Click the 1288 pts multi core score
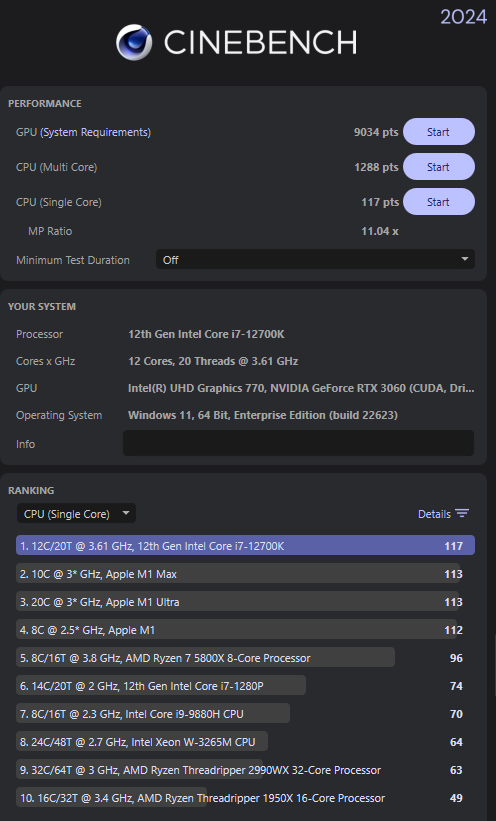Viewport: 496px width, 821px height. click(x=376, y=167)
